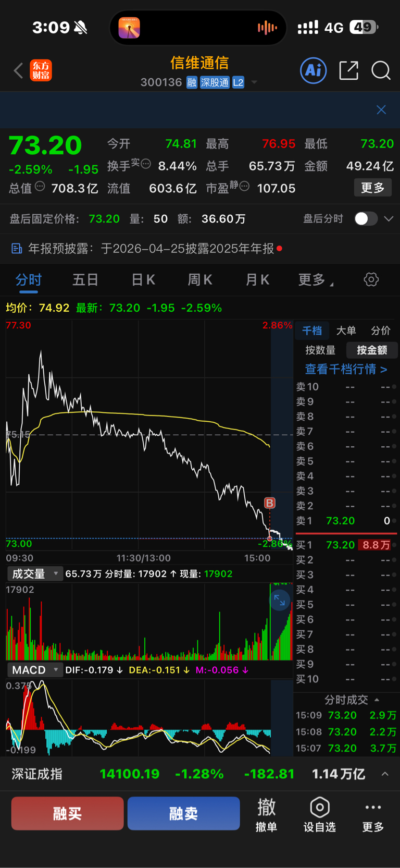Collapse the 分时成交 section arrow
The image size is (400, 868).
click(377, 700)
